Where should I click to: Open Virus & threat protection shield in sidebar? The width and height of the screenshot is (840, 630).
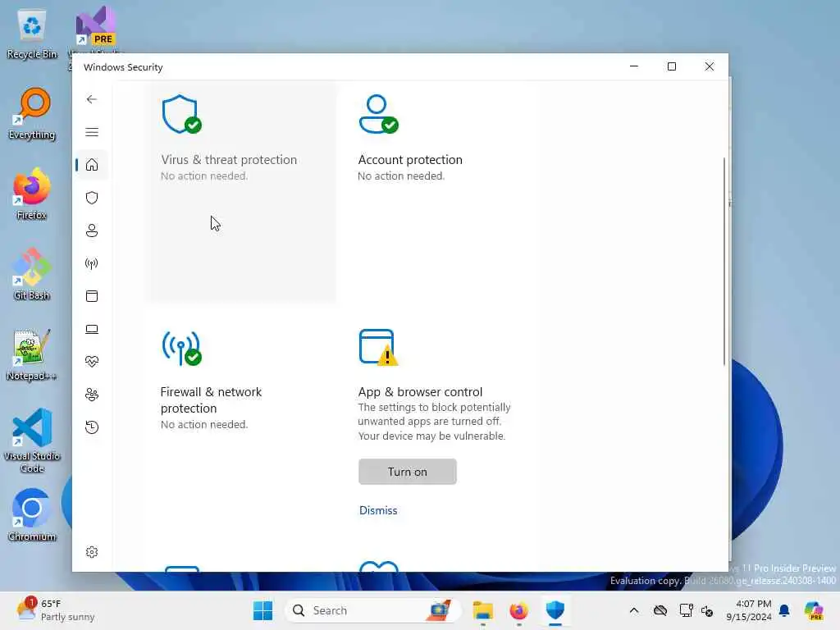[x=92, y=198]
